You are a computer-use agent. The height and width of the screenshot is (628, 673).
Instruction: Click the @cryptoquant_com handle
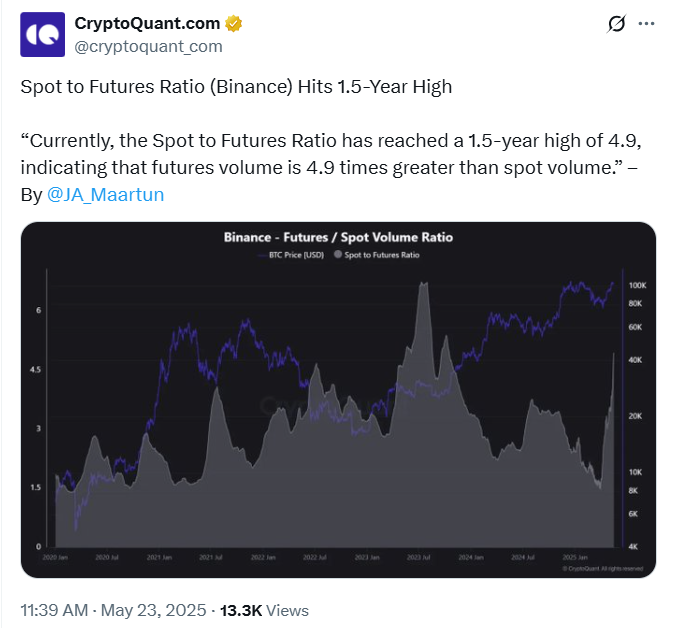pos(149,46)
